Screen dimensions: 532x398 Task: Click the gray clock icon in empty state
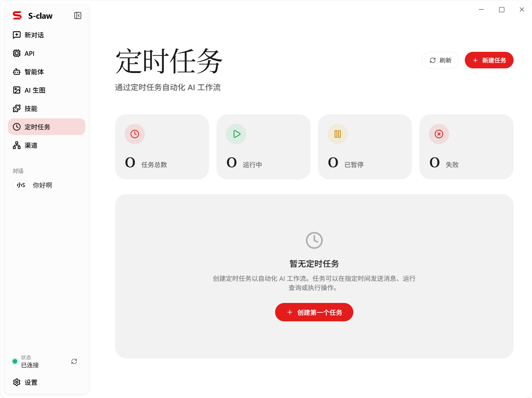(x=314, y=240)
